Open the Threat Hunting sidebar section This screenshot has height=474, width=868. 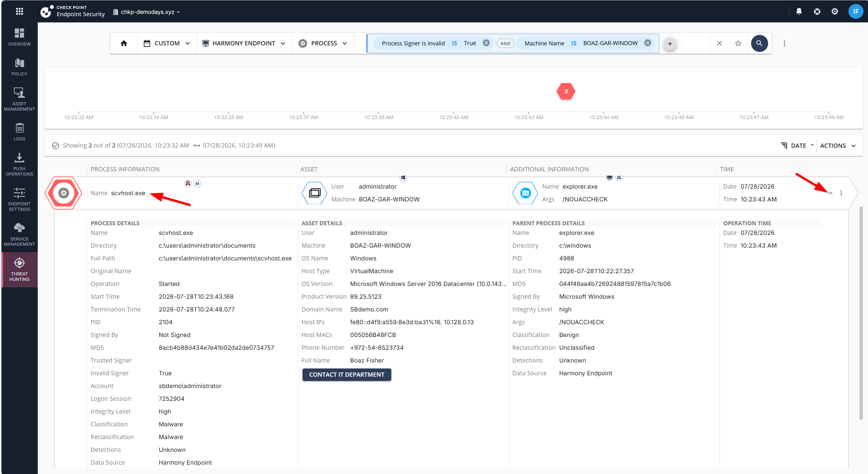pyautogui.click(x=19, y=269)
